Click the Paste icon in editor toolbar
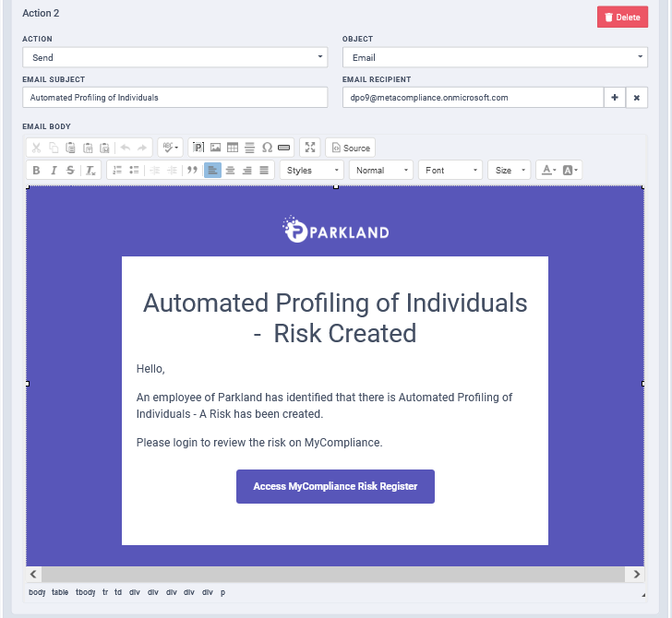672x618 pixels. point(71,148)
